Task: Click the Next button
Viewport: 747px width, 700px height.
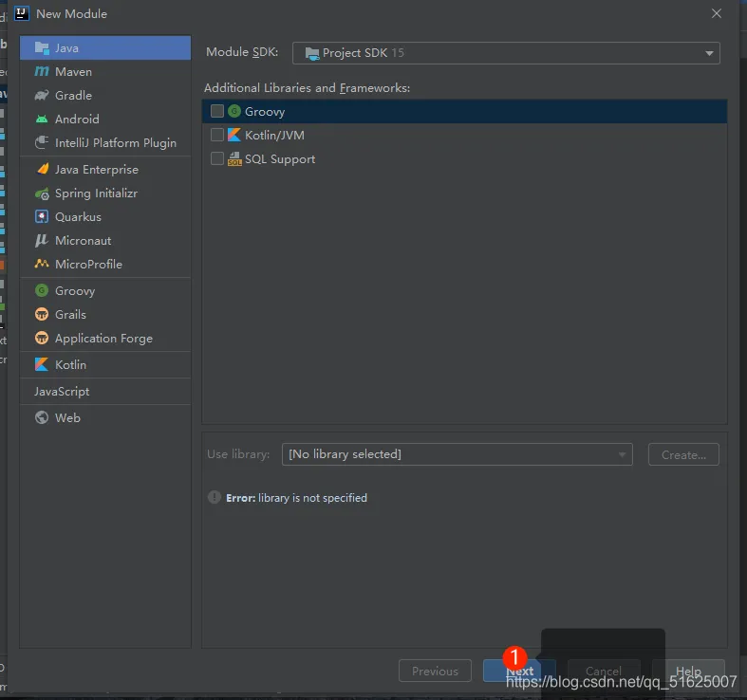Action: (x=519, y=671)
